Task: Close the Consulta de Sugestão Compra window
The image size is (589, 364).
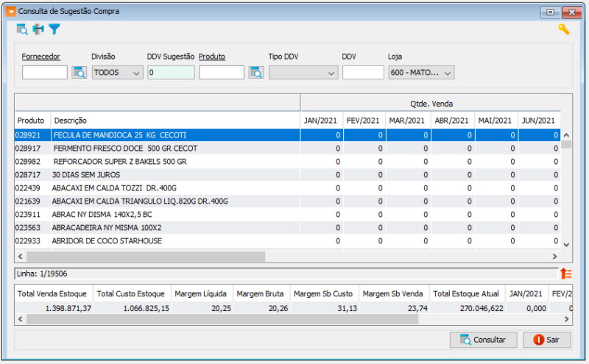Action: tap(572, 13)
